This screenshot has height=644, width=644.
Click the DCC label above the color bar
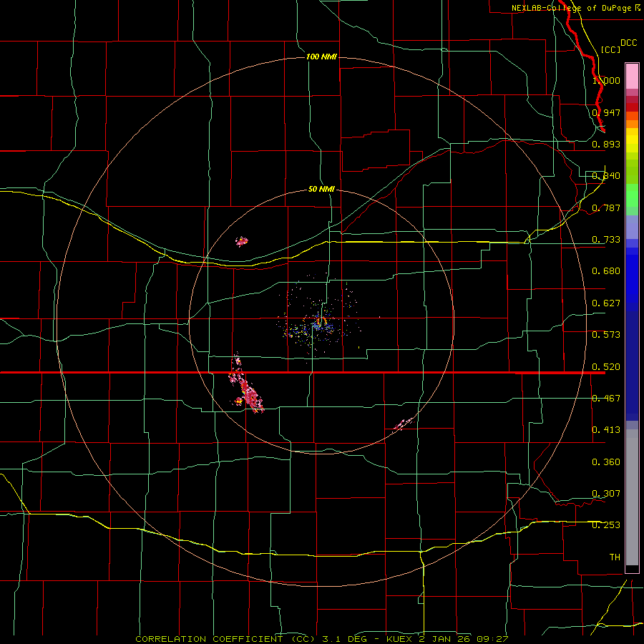(628, 43)
